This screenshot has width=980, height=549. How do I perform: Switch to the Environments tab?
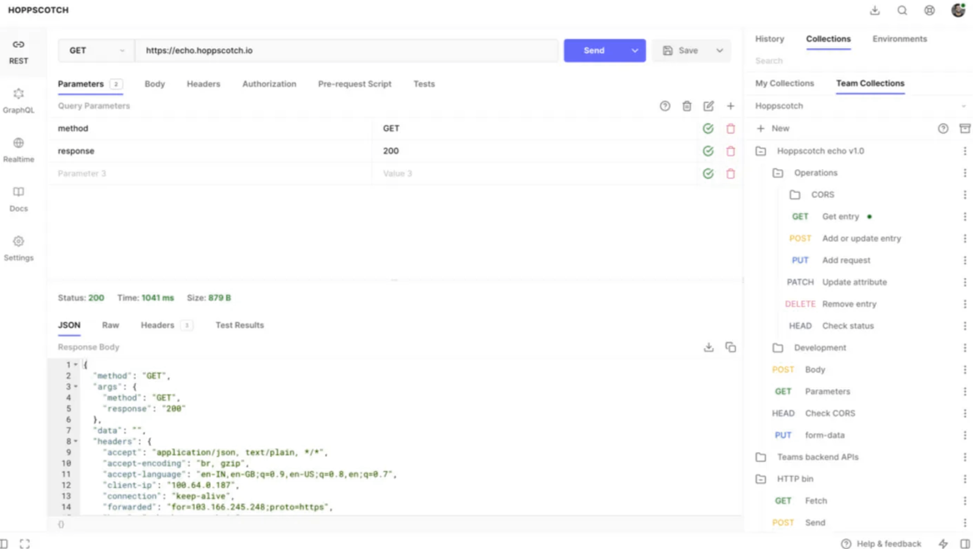tap(900, 39)
